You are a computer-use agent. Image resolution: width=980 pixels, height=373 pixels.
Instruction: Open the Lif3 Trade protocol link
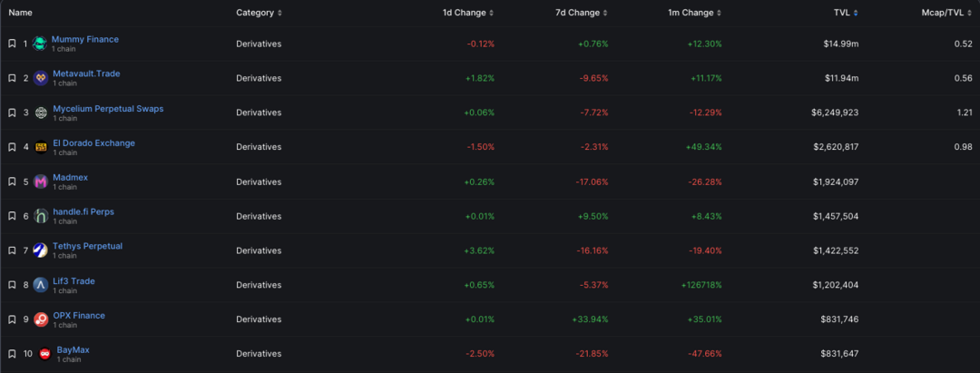click(x=73, y=281)
